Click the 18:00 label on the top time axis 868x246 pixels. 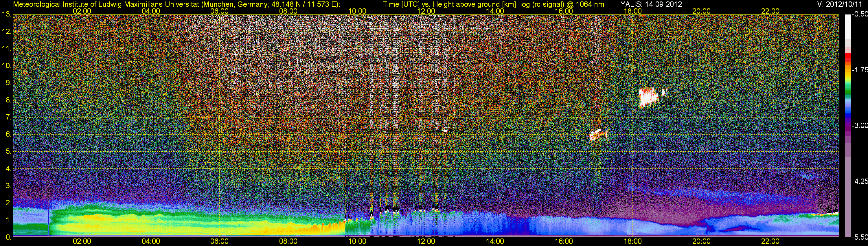[632, 11]
